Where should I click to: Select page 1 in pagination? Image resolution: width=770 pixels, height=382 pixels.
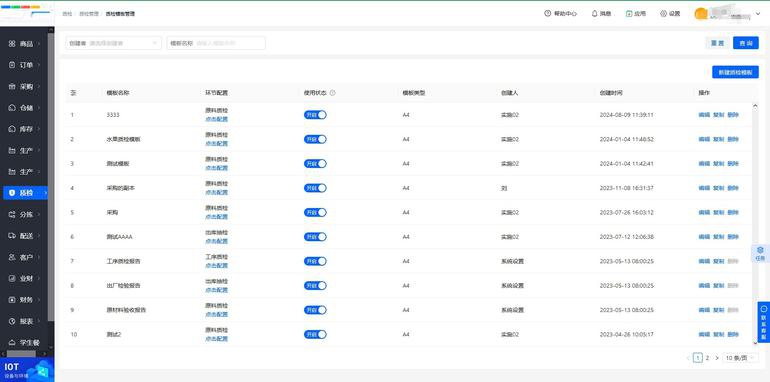(x=697, y=358)
